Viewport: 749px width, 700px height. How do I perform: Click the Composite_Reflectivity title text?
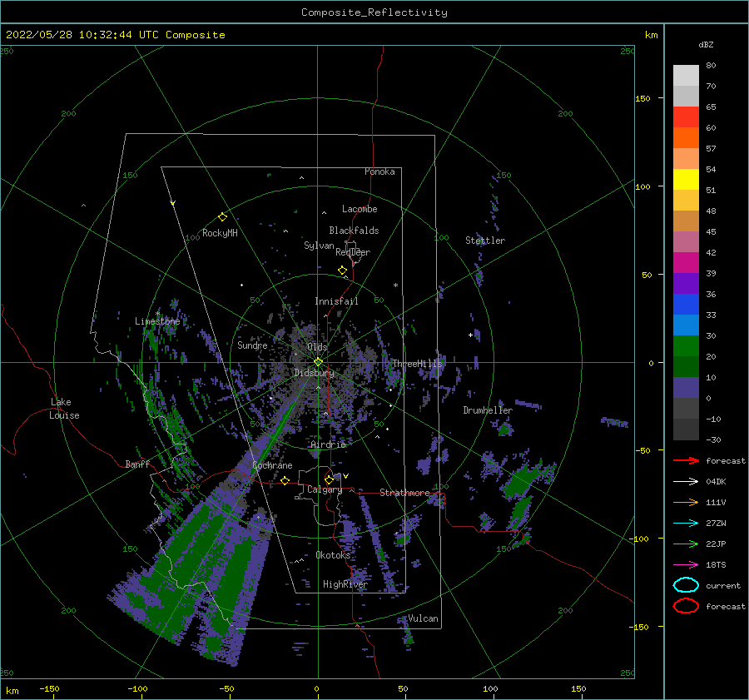pos(374,12)
